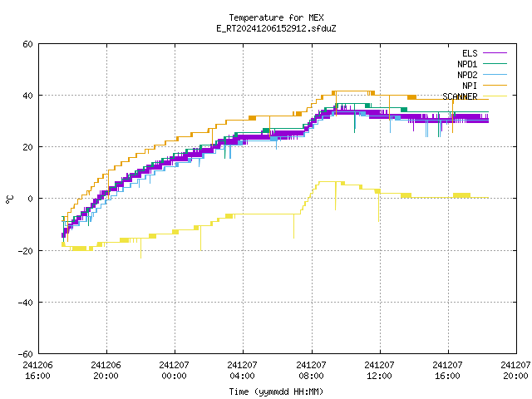Viewport: 532px width, 399px height.
Task: Click the y-axis label -20
Action: tap(26, 251)
